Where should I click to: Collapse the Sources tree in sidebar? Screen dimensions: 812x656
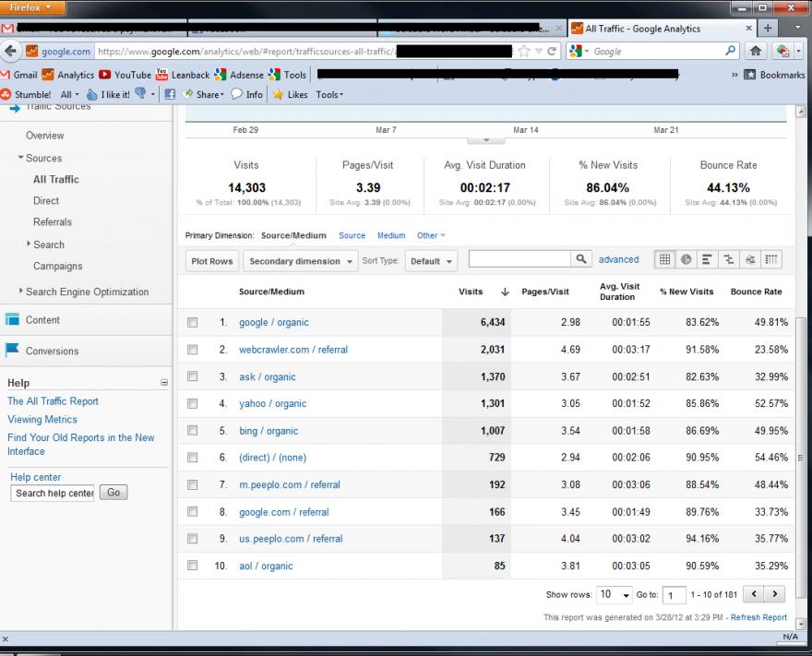(20, 157)
